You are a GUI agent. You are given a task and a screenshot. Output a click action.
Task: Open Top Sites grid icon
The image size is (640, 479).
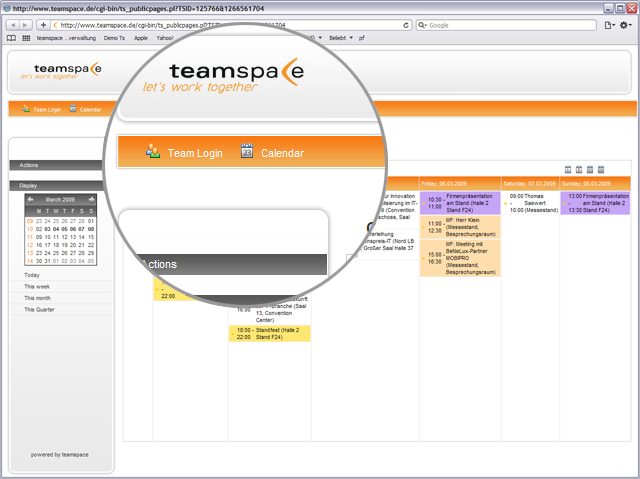click(26, 38)
